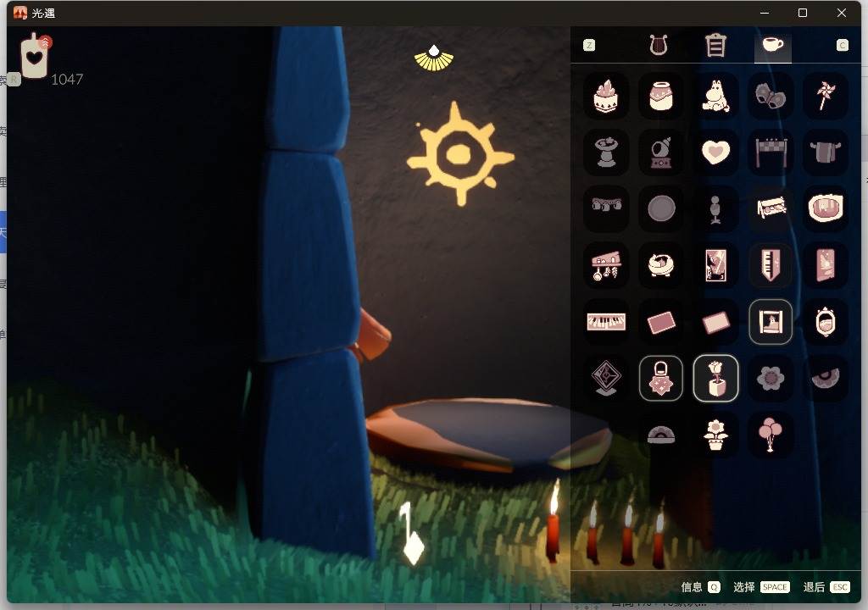Choose the Moomin plush prop
Screen dimensions: 868x610
pos(715,95)
